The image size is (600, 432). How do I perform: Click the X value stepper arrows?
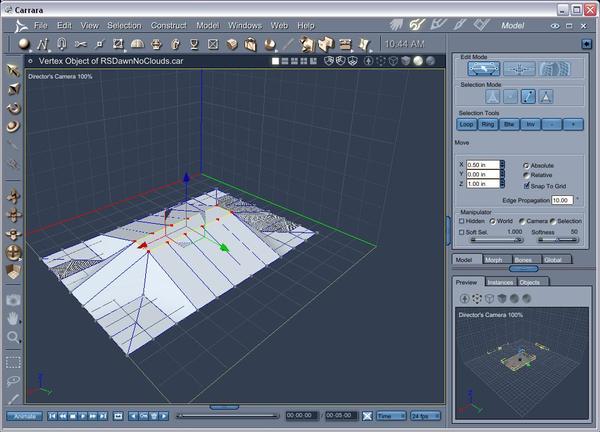tap(502, 165)
